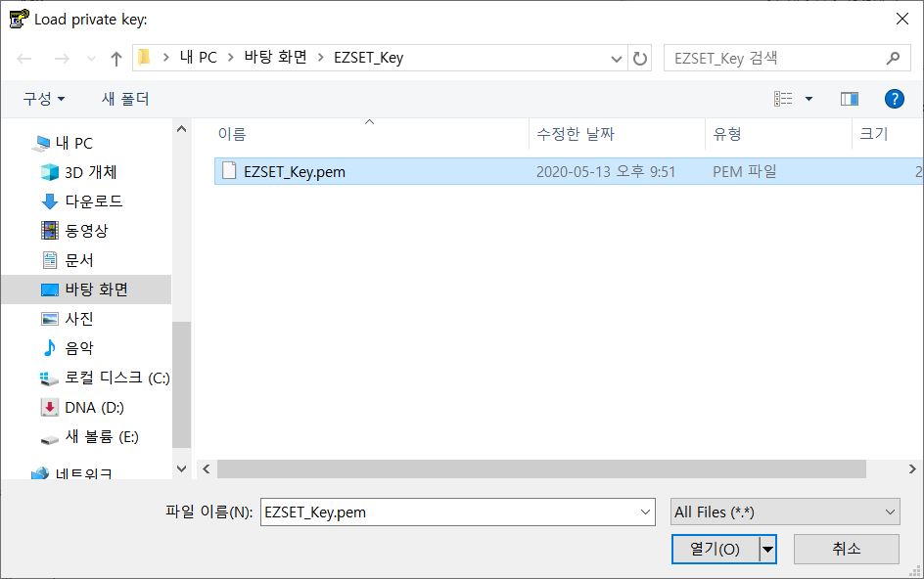Click the 열기(O) button
This screenshot has width=924, height=579.
(x=716, y=549)
